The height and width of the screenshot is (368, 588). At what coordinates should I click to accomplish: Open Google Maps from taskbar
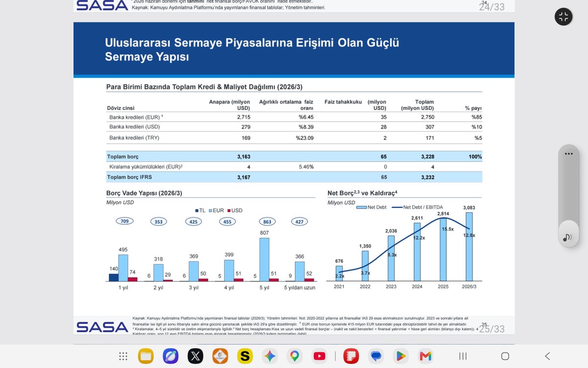coord(294,356)
